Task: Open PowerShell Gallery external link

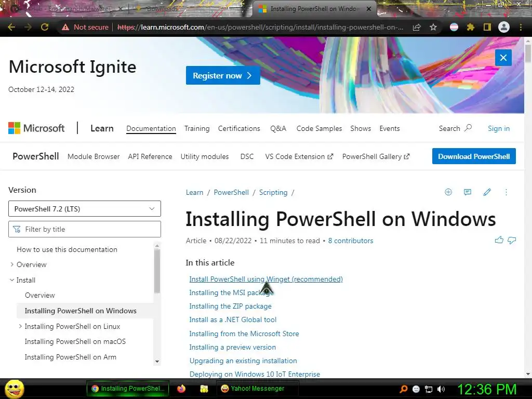Action: point(376,156)
